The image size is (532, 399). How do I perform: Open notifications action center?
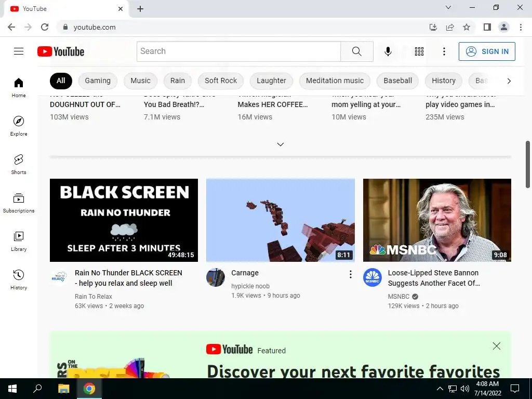515,389
